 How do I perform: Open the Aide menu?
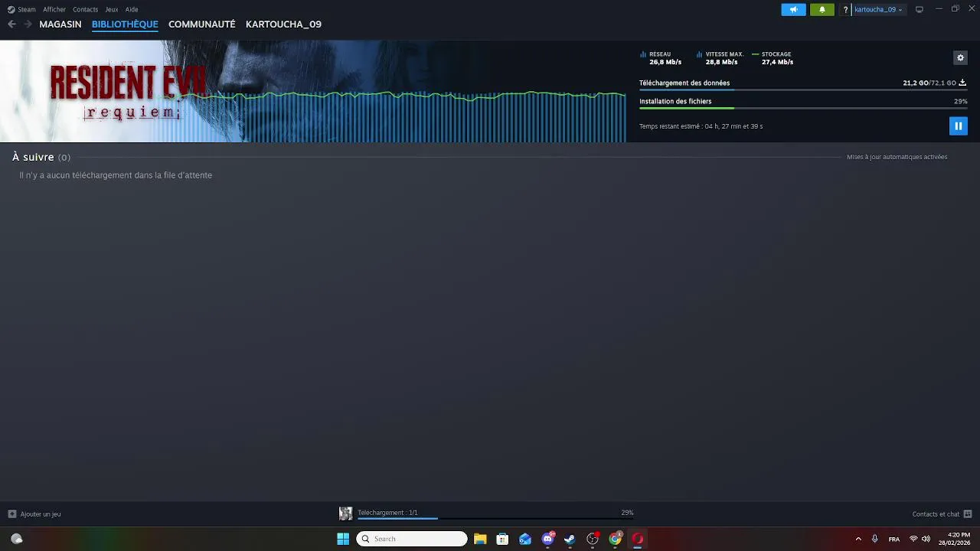[x=132, y=10]
